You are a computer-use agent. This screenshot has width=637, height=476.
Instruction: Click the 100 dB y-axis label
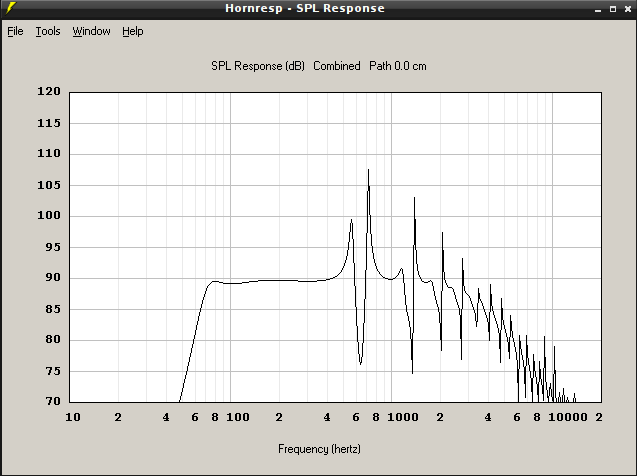click(49, 216)
